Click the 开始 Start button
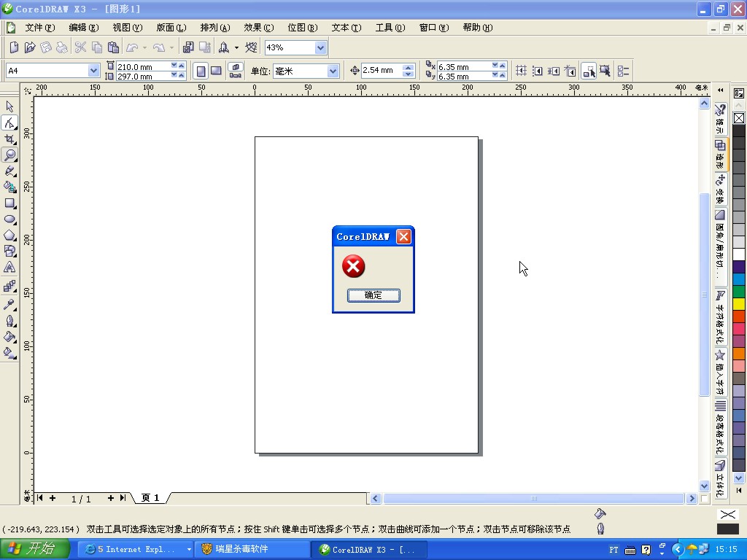 [35, 549]
